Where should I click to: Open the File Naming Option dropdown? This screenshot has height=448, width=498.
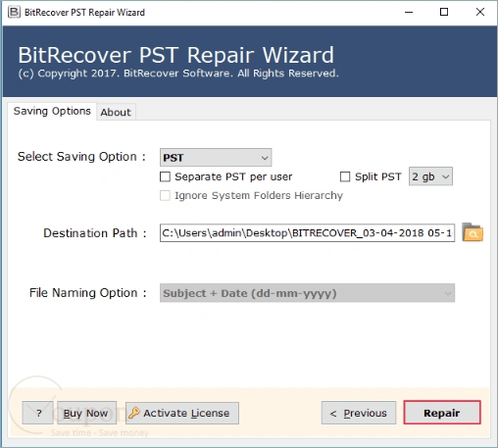click(x=307, y=293)
